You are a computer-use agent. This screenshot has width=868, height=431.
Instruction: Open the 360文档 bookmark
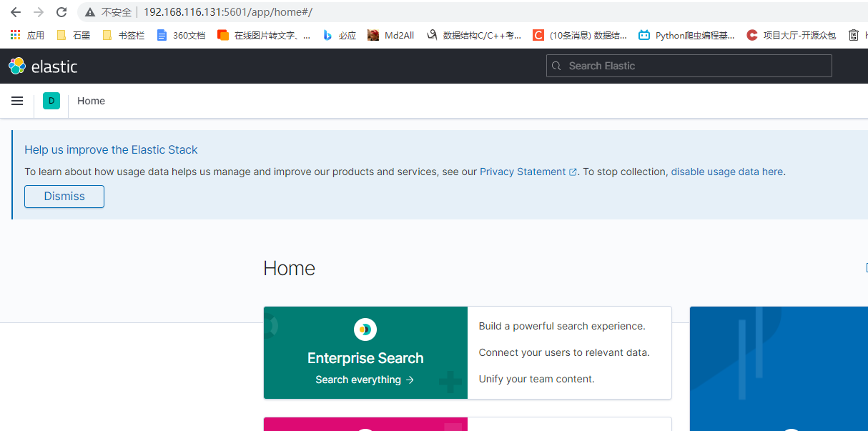tap(181, 35)
